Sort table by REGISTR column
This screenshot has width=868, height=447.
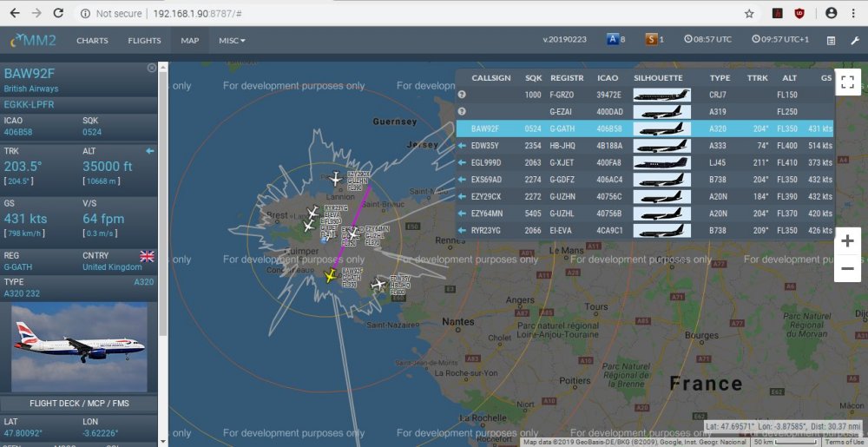(567, 78)
